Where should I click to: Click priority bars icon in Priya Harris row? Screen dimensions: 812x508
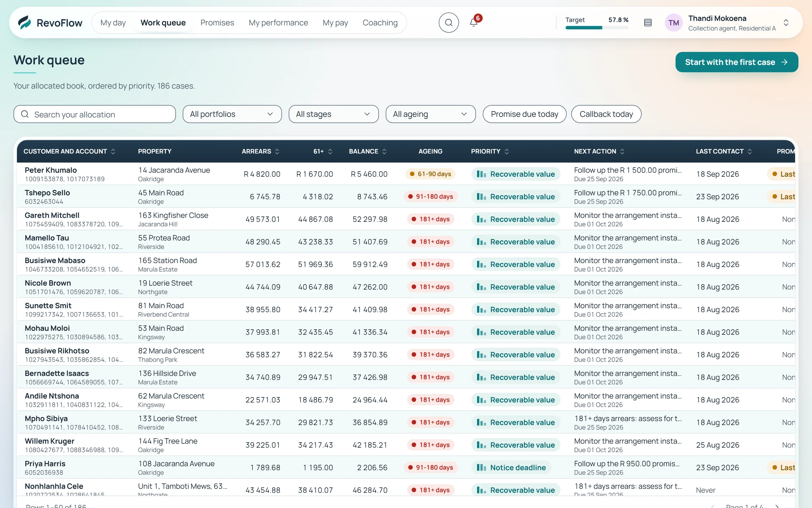pos(481,467)
